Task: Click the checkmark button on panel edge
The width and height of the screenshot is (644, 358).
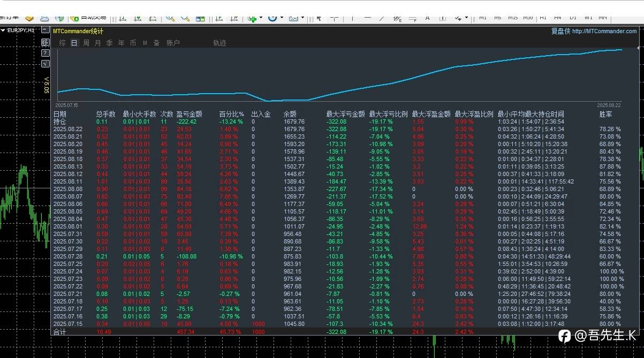Action: [46, 63]
